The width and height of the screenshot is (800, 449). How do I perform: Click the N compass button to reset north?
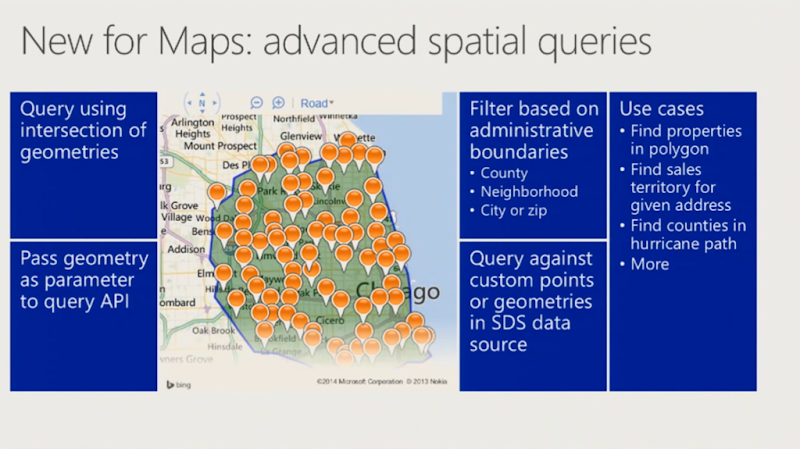pyautogui.click(x=202, y=103)
